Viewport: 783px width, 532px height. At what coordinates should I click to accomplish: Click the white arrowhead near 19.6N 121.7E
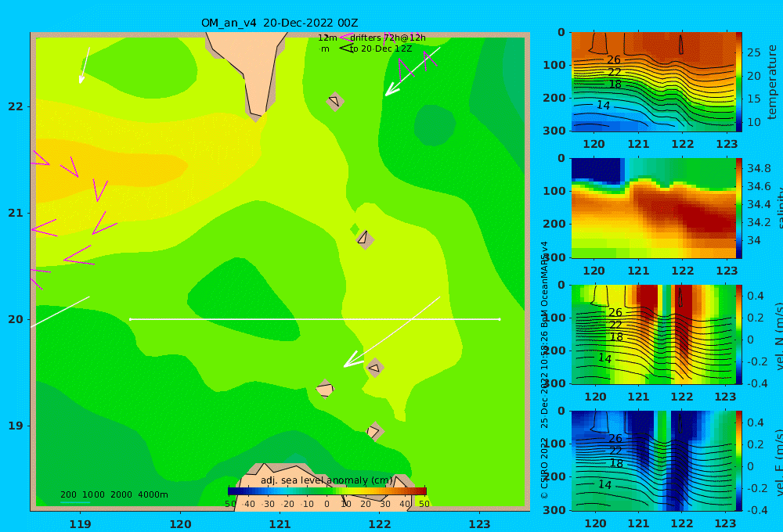coord(354,359)
